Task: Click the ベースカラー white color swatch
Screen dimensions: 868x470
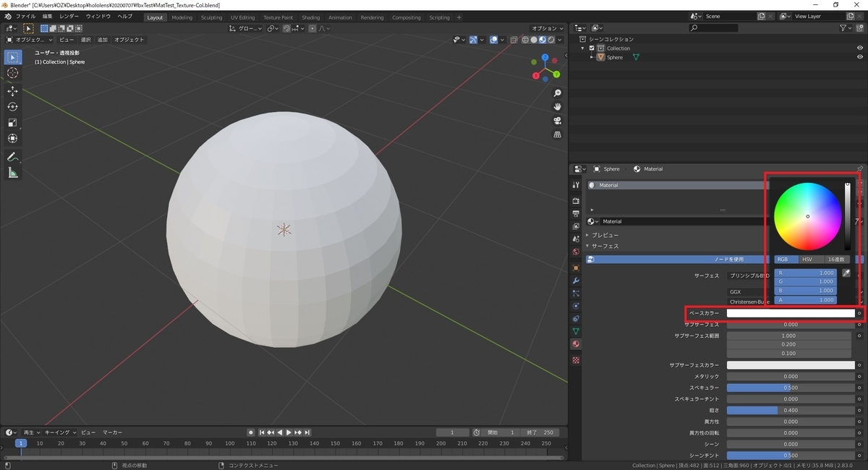Action: coord(791,313)
